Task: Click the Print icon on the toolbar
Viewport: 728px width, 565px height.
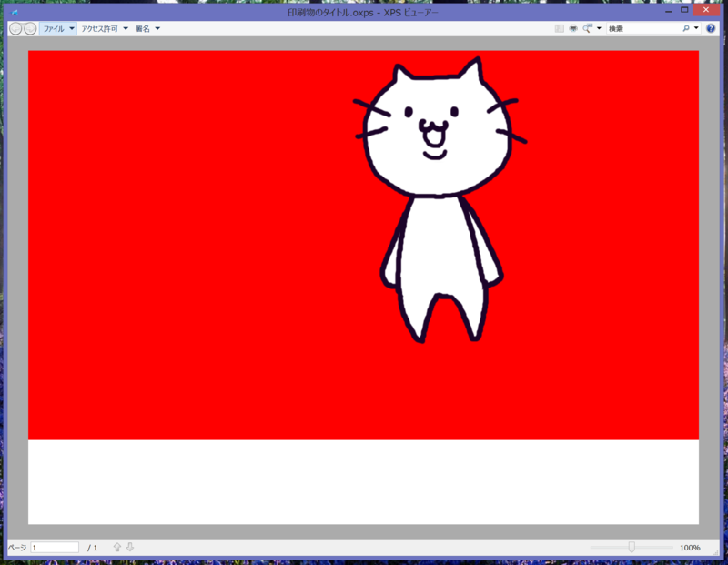Action: pos(573,28)
